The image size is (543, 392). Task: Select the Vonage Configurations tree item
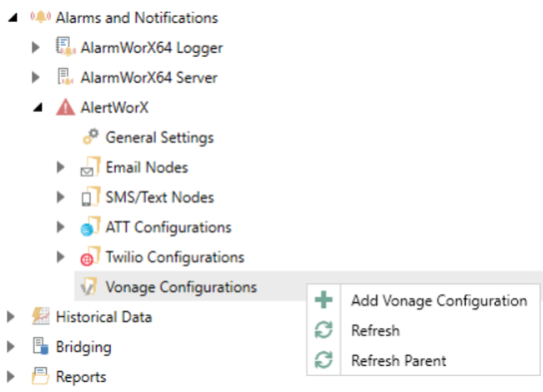pyautogui.click(x=181, y=287)
